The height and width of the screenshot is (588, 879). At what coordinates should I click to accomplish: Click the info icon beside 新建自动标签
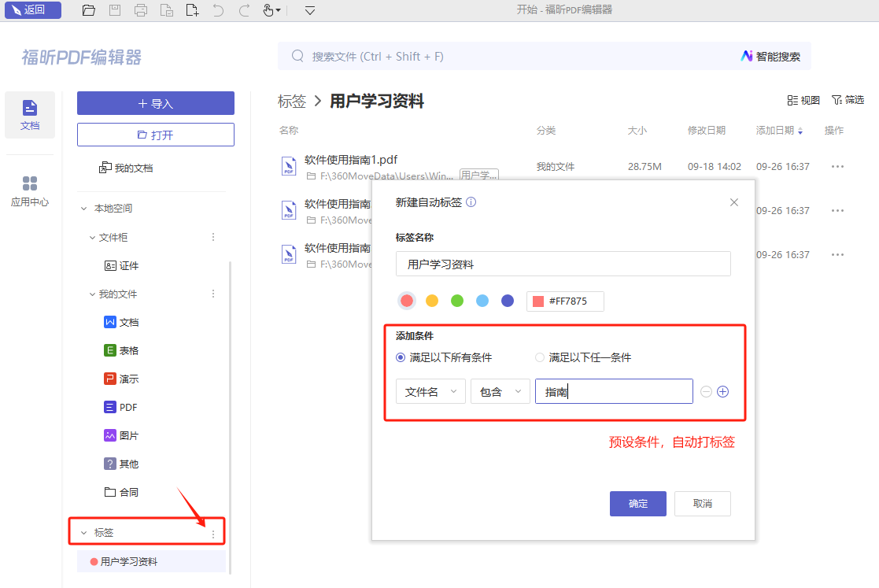click(x=471, y=202)
